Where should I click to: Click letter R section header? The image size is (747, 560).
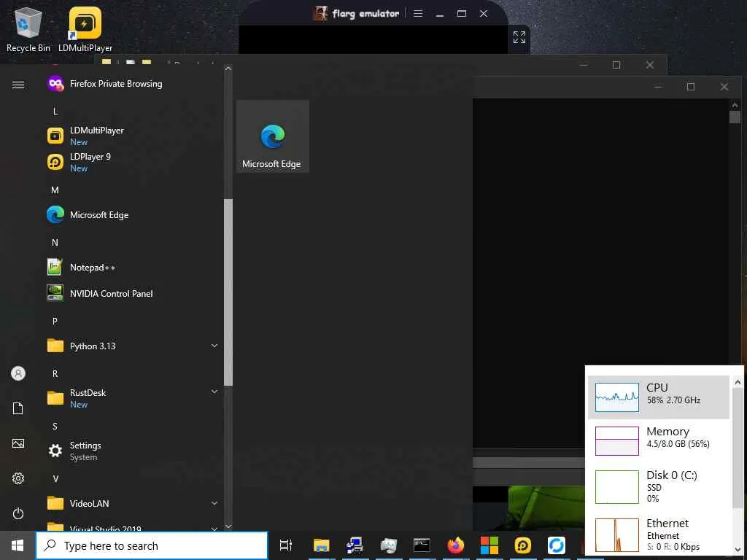55,374
